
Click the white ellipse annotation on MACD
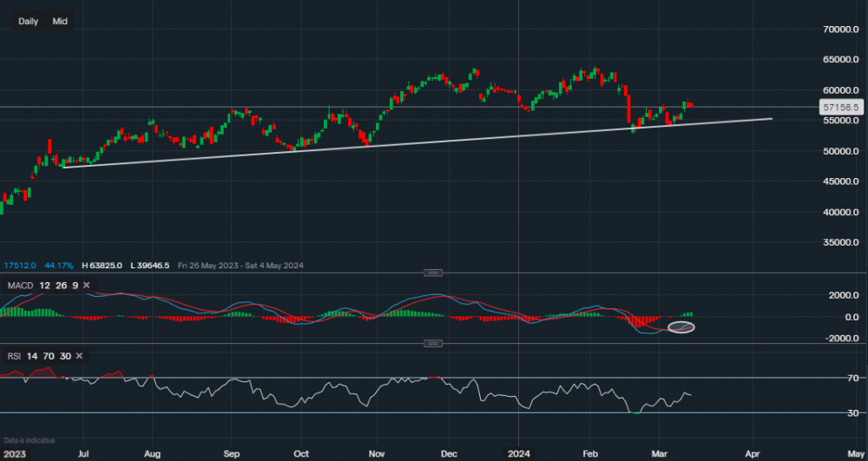tap(681, 327)
